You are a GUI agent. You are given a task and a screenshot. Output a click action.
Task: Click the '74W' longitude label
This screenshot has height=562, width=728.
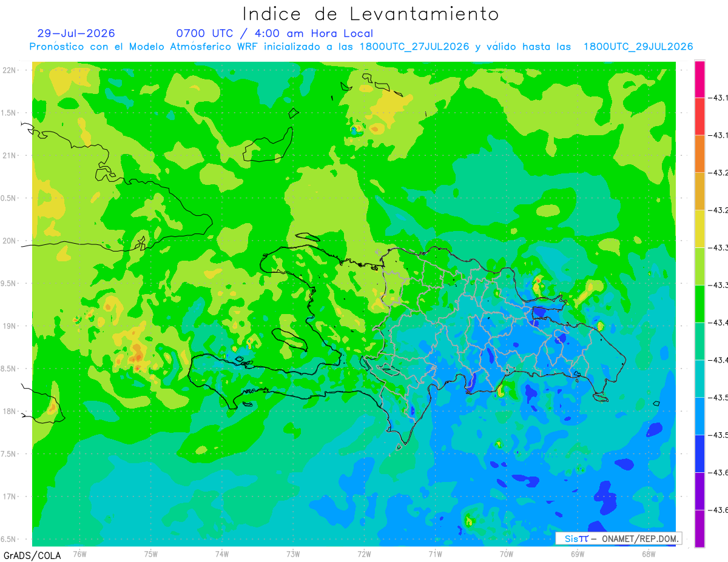click(x=222, y=554)
